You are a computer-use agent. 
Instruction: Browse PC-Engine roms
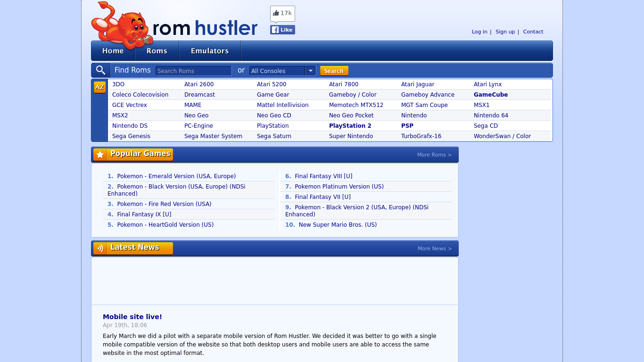198,126
